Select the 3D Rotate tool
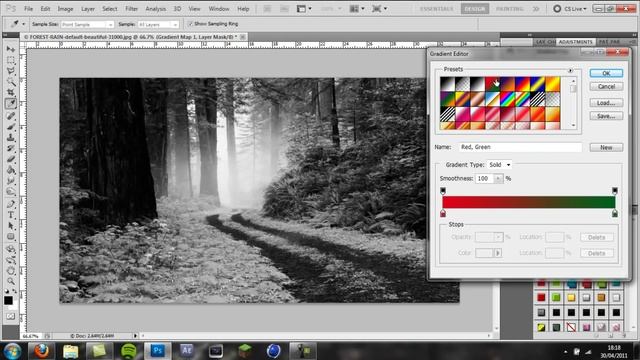Image resolution: width=640 pixels, height=360 pixels. coord(11,249)
